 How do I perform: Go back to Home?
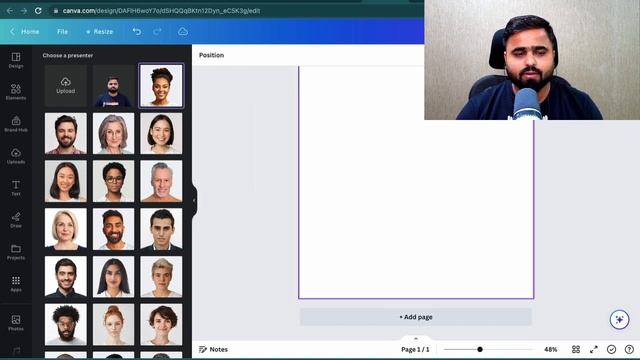tap(25, 31)
